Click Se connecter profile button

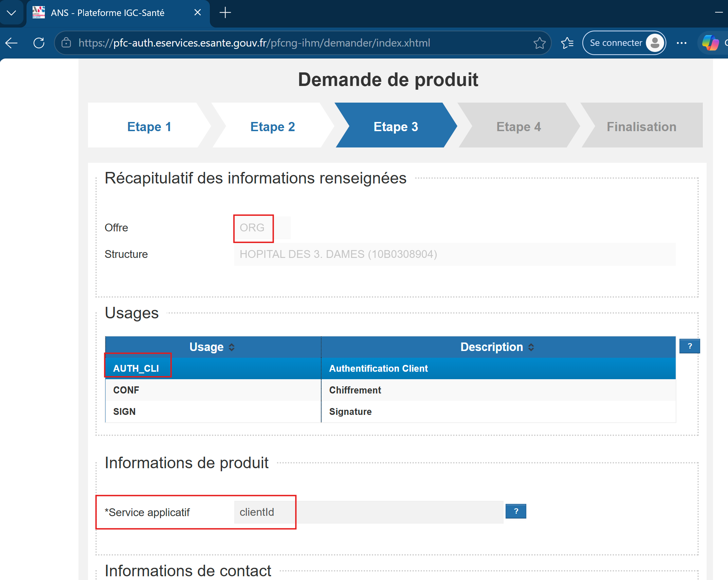pos(624,43)
